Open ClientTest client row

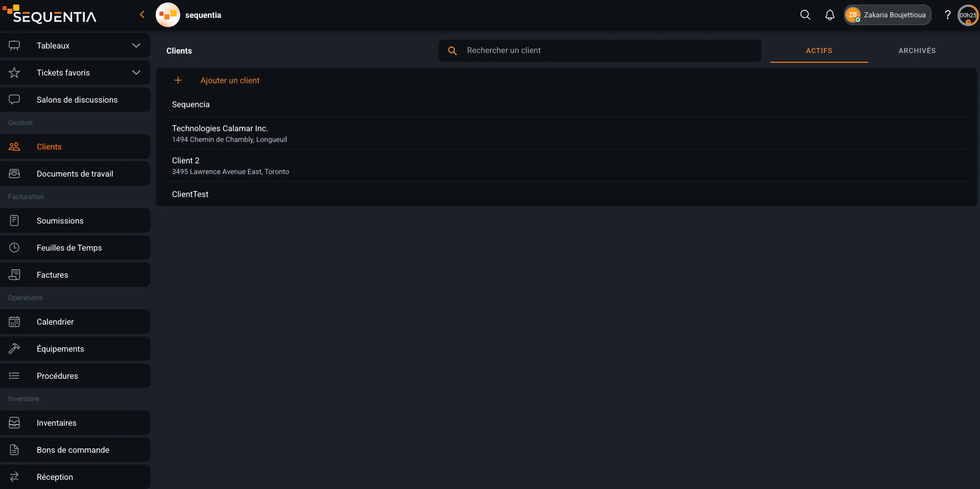(566, 194)
